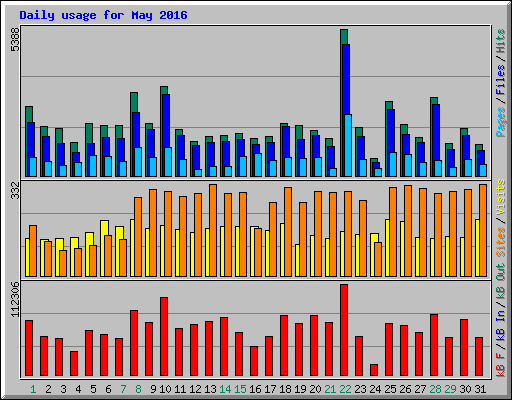
Task: Click day label 15 on the x-axis
Action: (240, 389)
